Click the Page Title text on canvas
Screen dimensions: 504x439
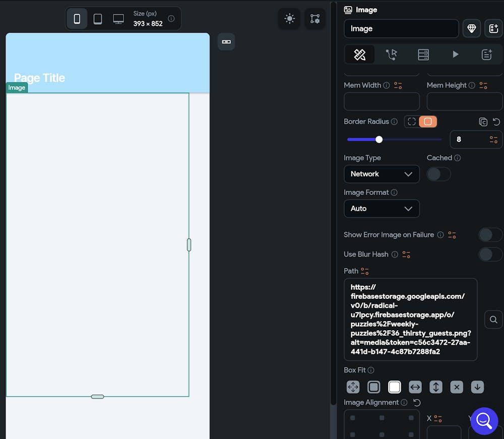click(x=39, y=78)
